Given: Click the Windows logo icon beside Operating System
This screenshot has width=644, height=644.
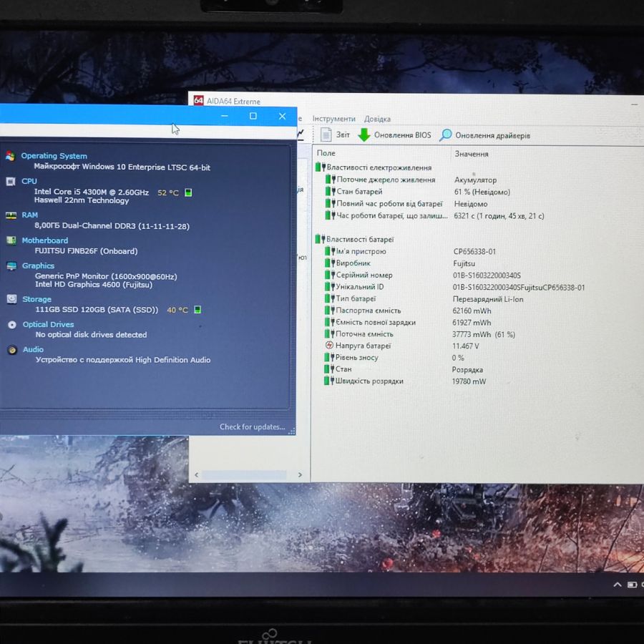Looking at the screenshot, I should tap(10, 156).
